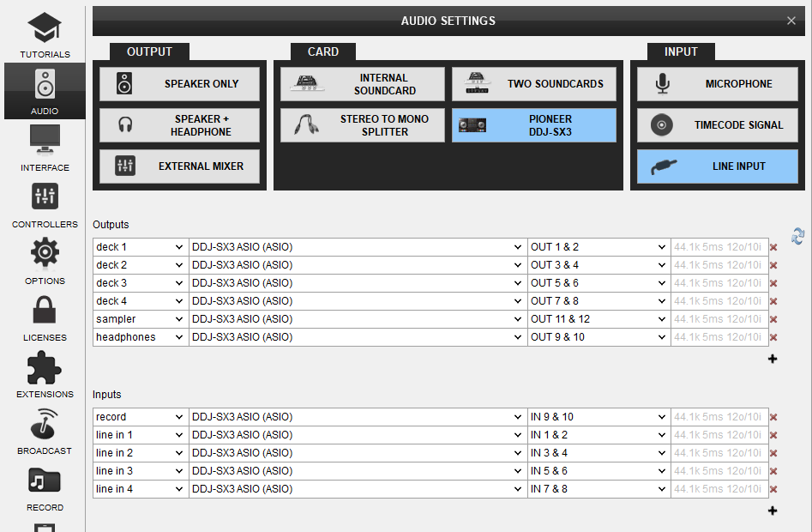Add a new input row

tap(772, 511)
